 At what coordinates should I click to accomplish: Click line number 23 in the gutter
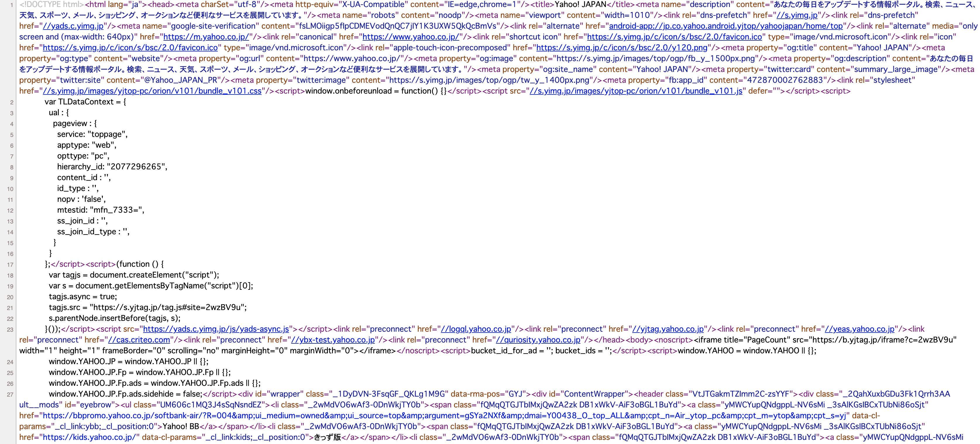(x=10, y=330)
